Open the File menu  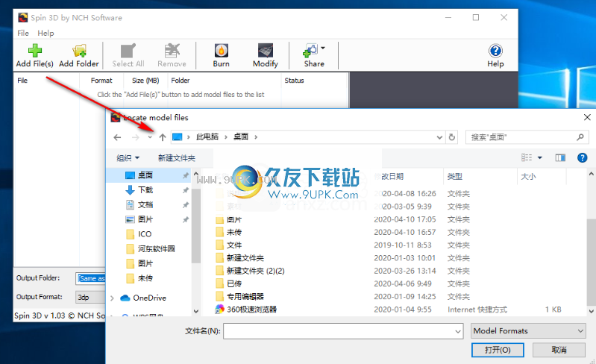pyautogui.click(x=23, y=33)
